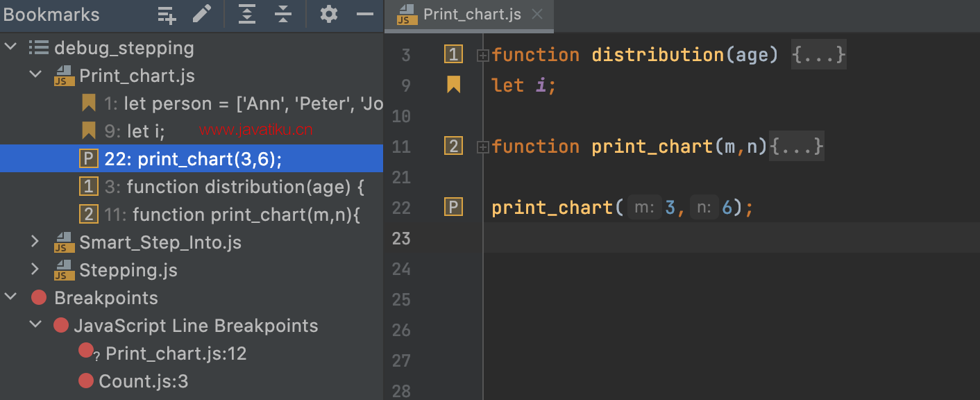The height and width of the screenshot is (400, 980).
Task: Select bookmark '1: let person = ['Ann'...'
Action: [192, 103]
